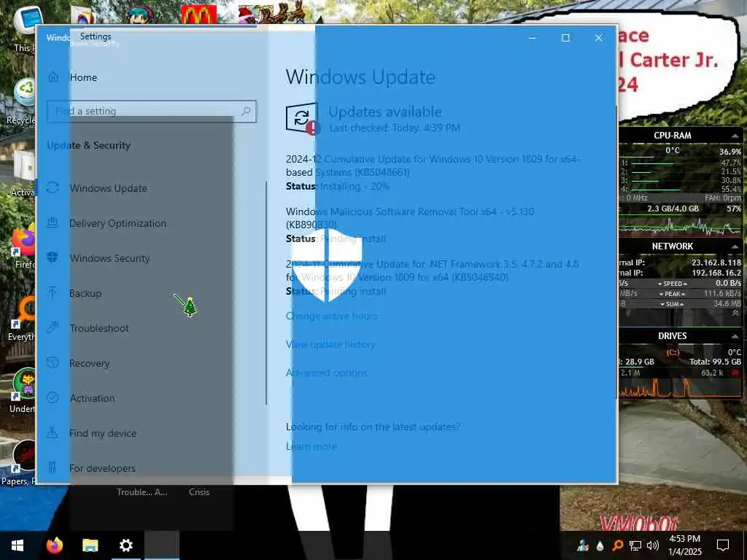Screen dimensions: 747x560
Task: Open Recovery via its clock-arrow icon
Action: point(53,363)
